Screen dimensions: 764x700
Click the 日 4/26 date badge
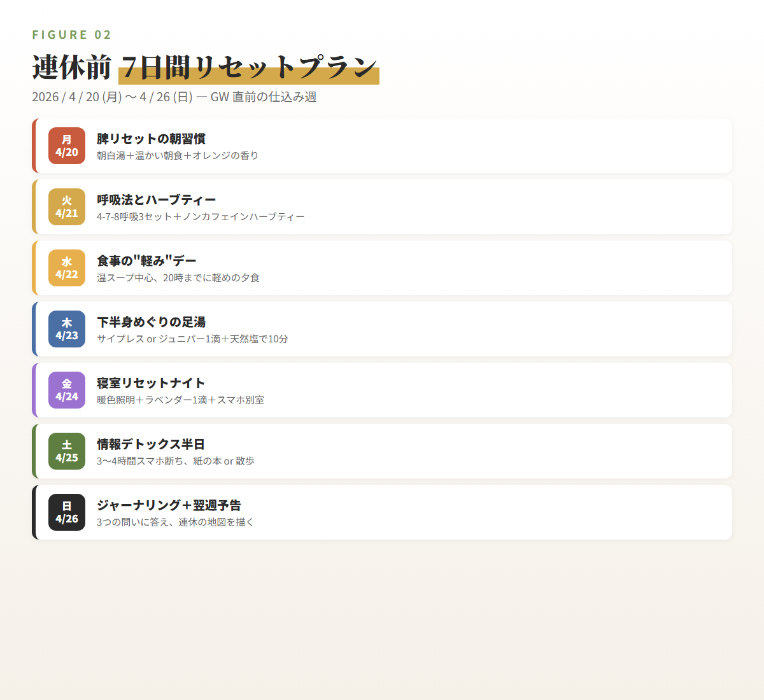click(x=67, y=512)
